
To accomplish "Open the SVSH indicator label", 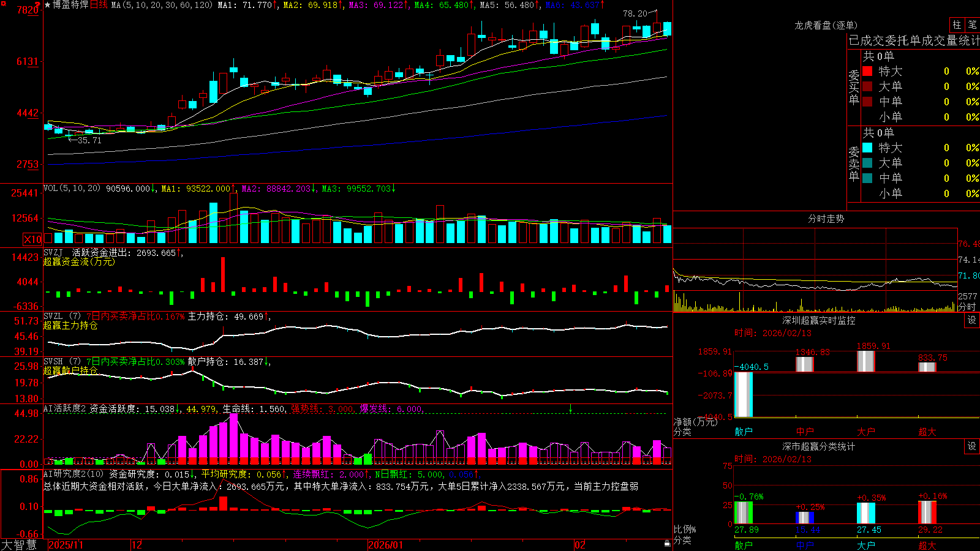I will 53,361.
